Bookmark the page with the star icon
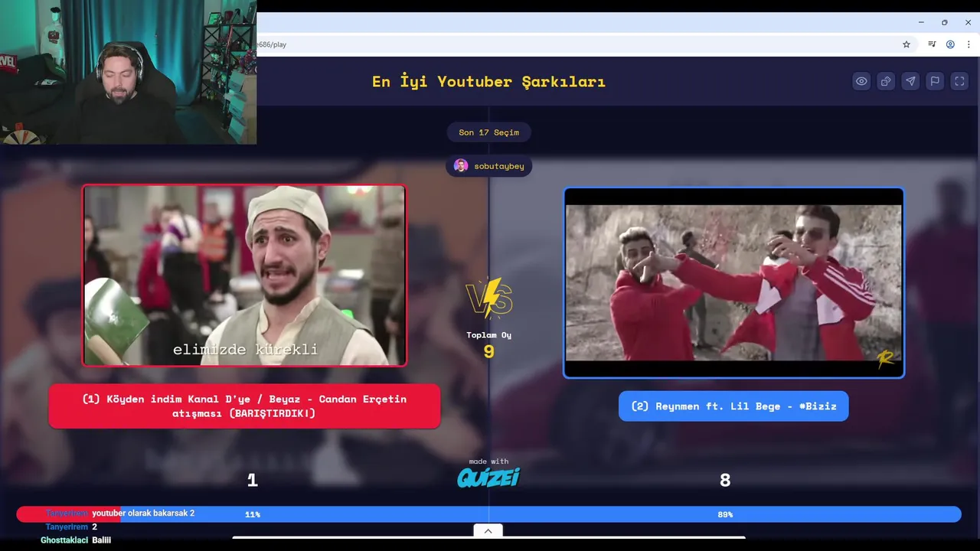980x551 pixels. pos(906,44)
